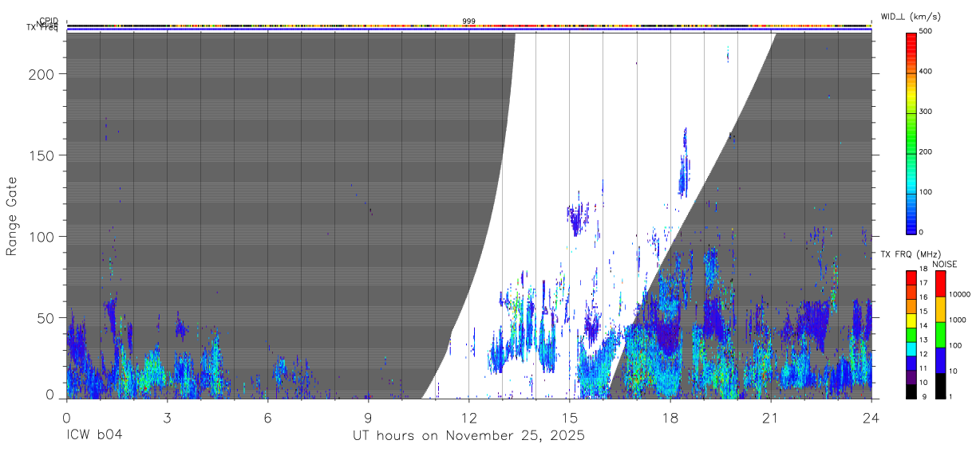Click the green swatch in NOISE legend
This screenshot has width=980, height=452.
click(941, 335)
